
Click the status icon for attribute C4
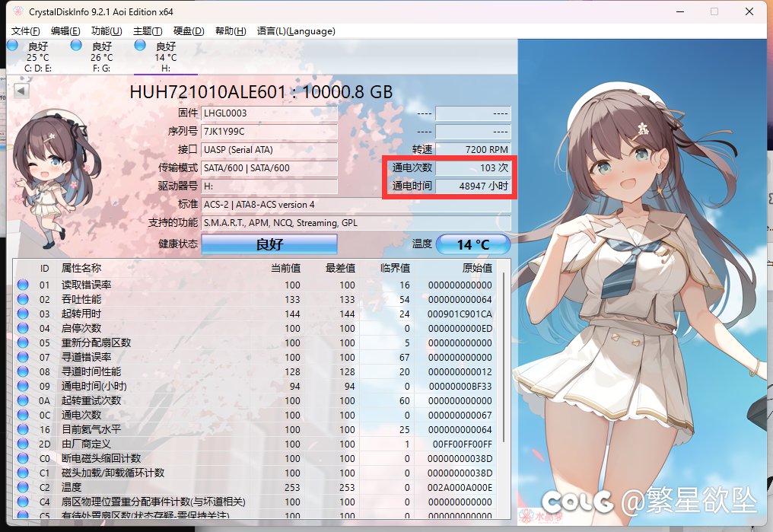click(23, 502)
